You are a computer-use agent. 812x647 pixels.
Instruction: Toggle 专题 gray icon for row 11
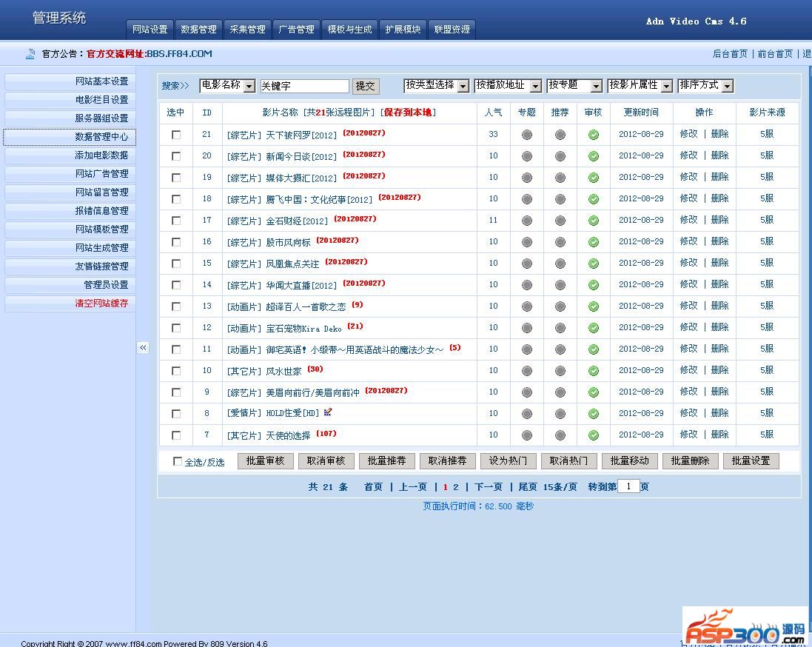point(527,349)
